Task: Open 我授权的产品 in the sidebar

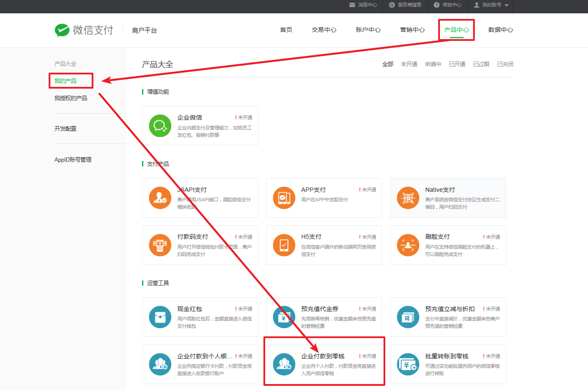Action: pos(71,98)
